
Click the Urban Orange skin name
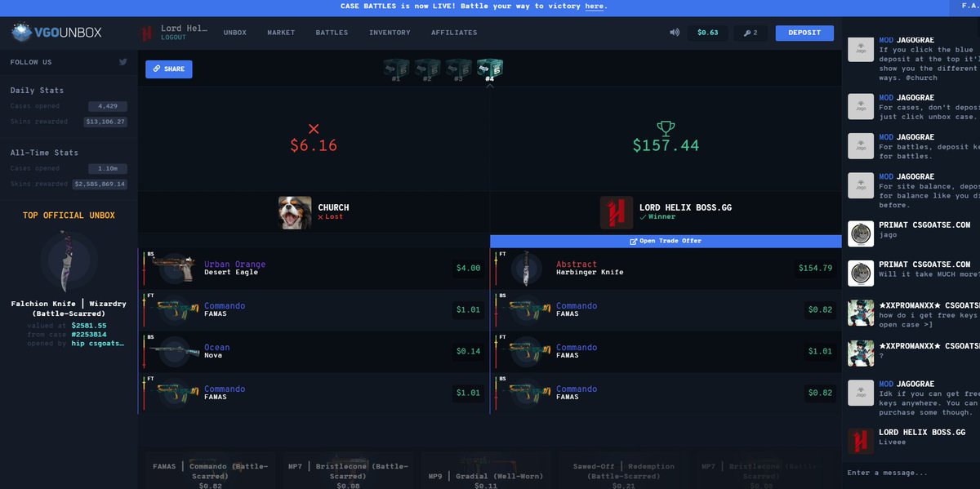tap(234, 265)
